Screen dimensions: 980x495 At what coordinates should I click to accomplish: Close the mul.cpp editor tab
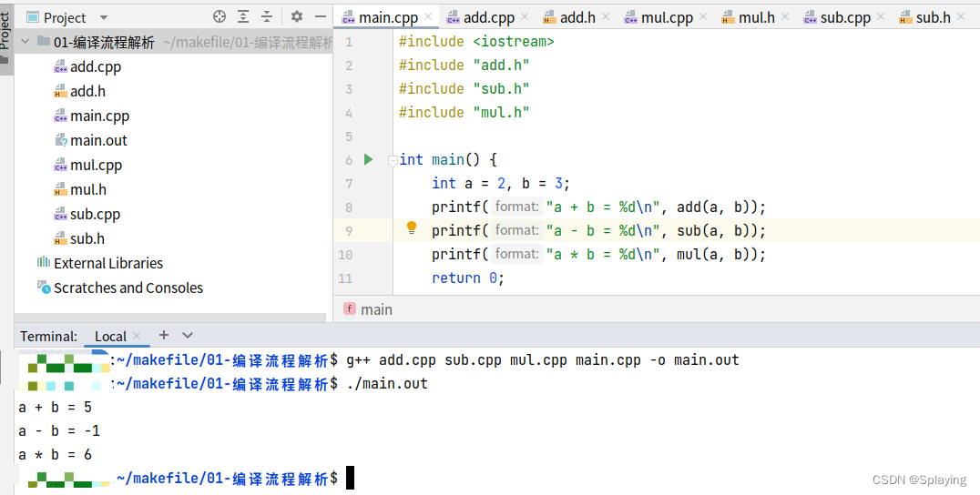pos(703,17)
